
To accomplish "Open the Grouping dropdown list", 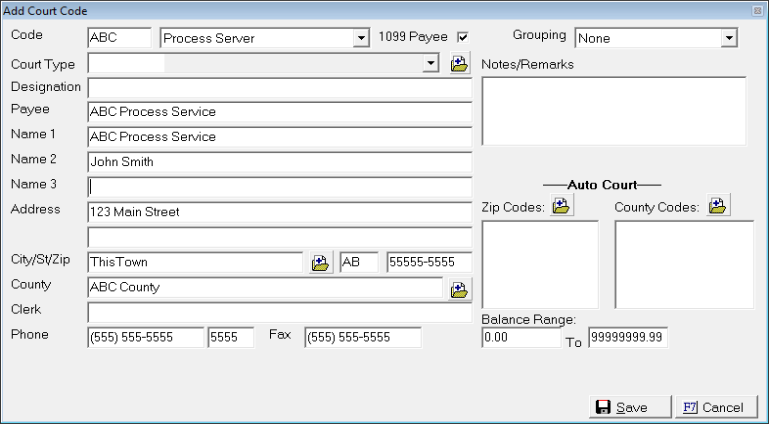I will click(x=729, y=38).
